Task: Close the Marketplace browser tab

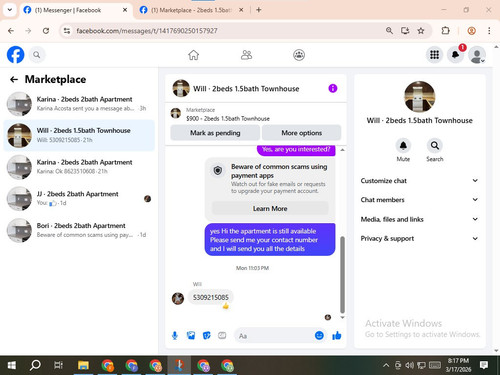Action: pos(241,10)
